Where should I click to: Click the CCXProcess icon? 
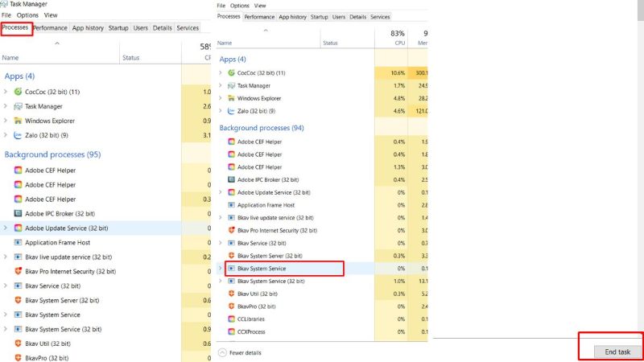232,331
